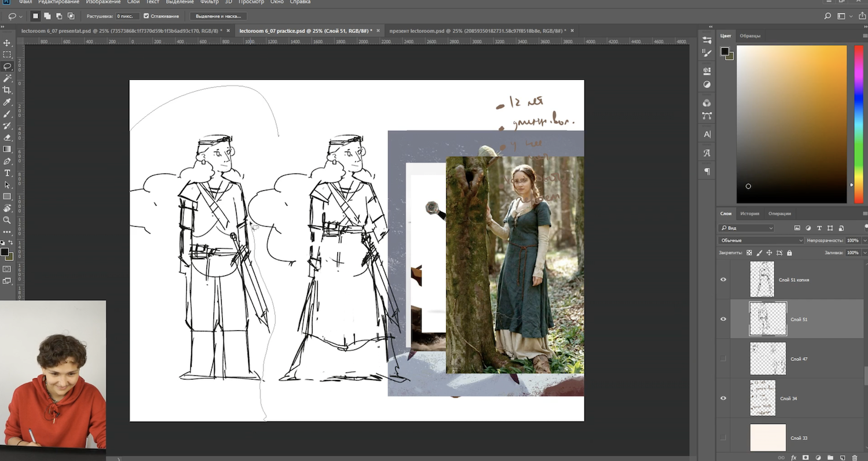Screen dimensions: 868x461
Task: Open the Вид layer filter dropdown
Action: click(746, 228)
